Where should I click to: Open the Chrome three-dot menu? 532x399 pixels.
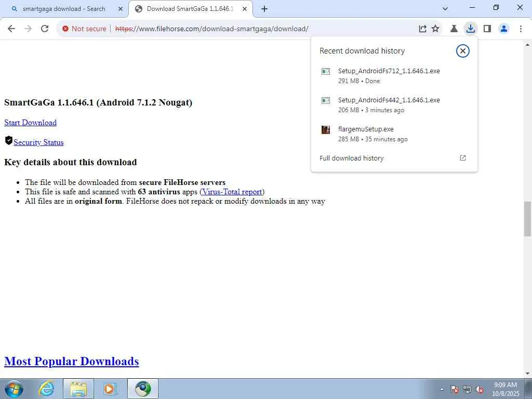[521, 29]
